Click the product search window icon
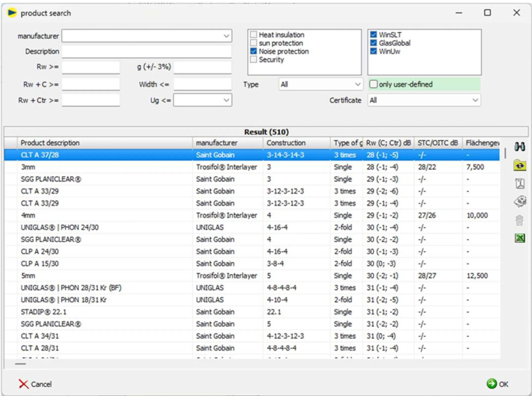532x396 pixels. click(12, 13)
